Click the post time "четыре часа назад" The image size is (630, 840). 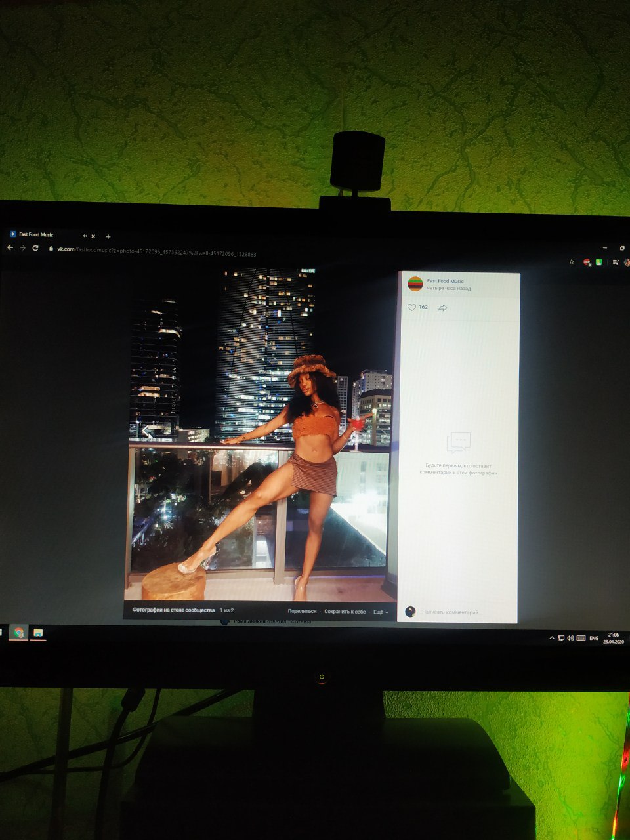(x=449, y=289)
